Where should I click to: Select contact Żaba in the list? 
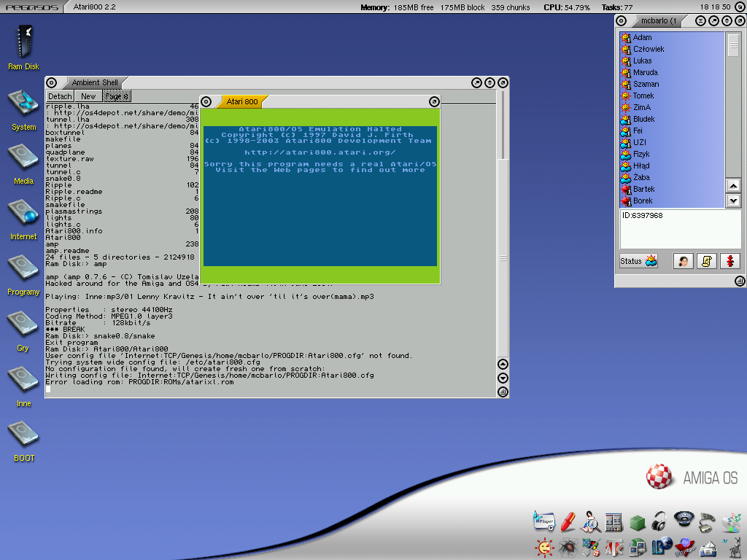(x=672, y=178)
